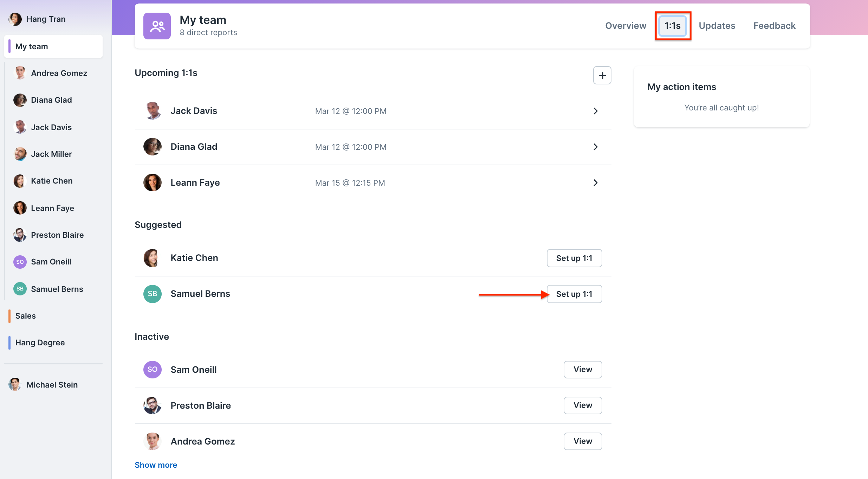Screen dimensions: 868x479
Task: Click Leann Faye avatar in Upcoming 1:1s
Action: click(x=153, y=183)
